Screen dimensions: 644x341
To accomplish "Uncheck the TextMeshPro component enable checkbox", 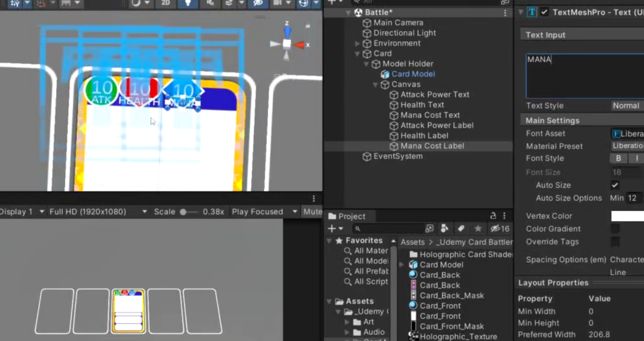I will click(x=544, y=12).
